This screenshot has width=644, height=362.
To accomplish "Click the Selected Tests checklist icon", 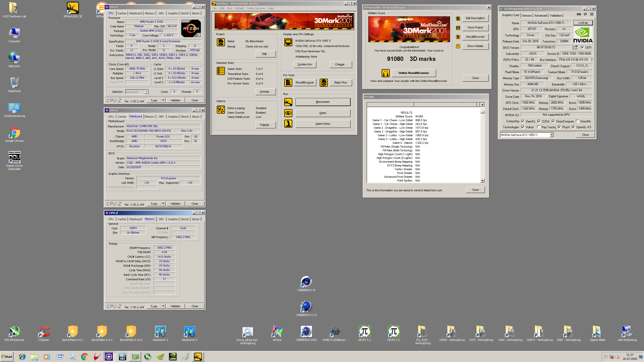I will tap(221, 71).
